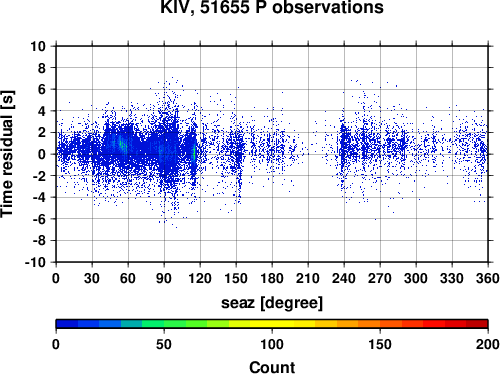Click the y-axis tick label 0
The height and width of the screenshot is (374, 500).
point(42,154)
